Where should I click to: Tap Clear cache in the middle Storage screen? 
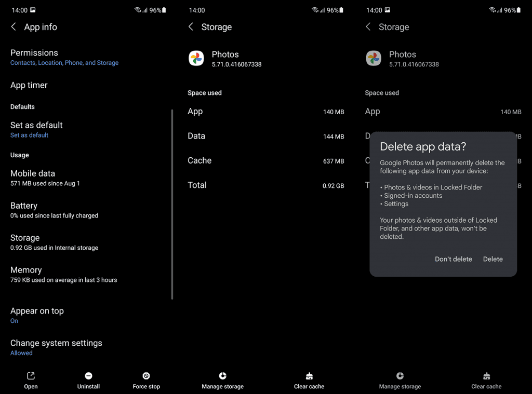309,381
